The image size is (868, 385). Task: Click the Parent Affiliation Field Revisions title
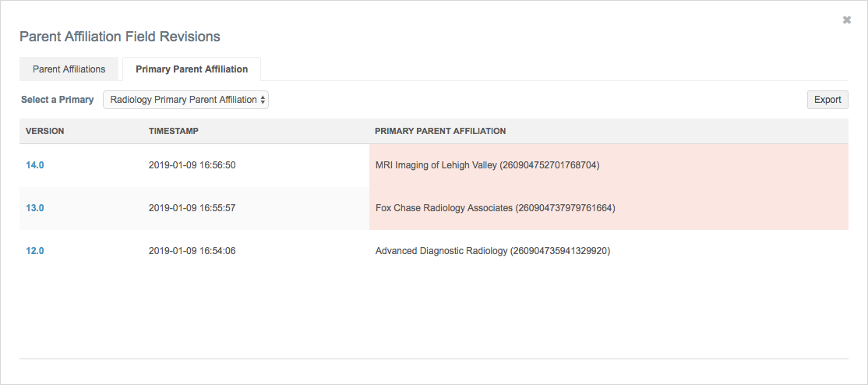tap(120, 37)
